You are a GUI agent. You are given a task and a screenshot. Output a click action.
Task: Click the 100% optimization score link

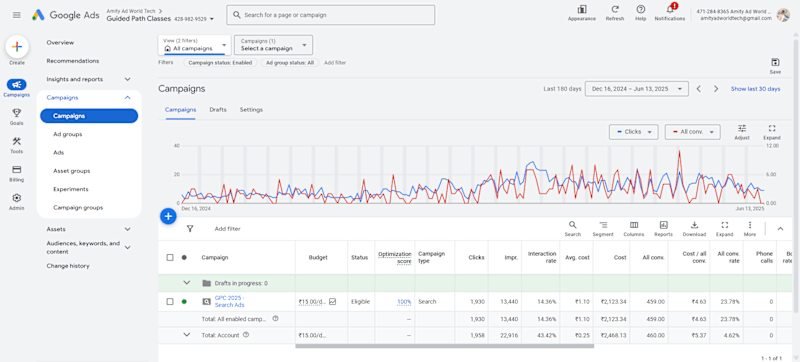click(x=404, y=302)
